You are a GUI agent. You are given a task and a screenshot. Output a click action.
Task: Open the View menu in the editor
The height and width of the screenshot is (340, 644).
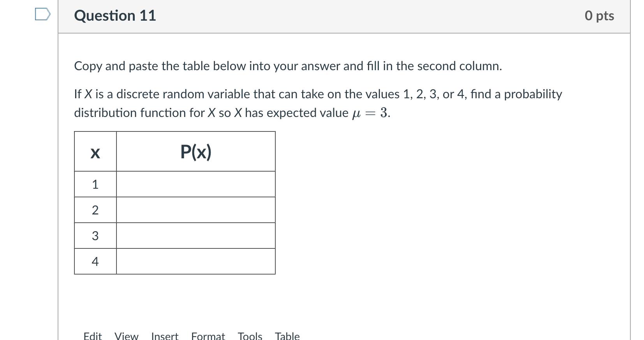click(126, 335)
